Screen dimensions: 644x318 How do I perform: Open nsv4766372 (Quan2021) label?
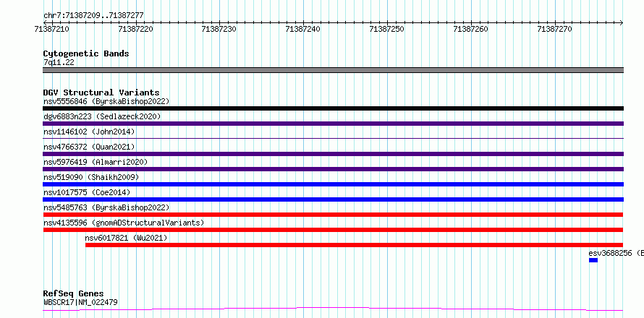click(89, 147)
